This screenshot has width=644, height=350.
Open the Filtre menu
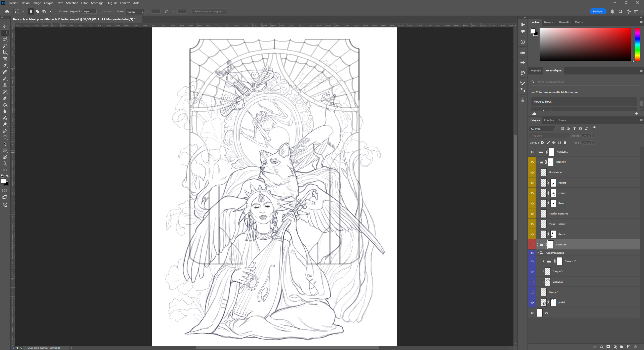(x=84, y=3)
